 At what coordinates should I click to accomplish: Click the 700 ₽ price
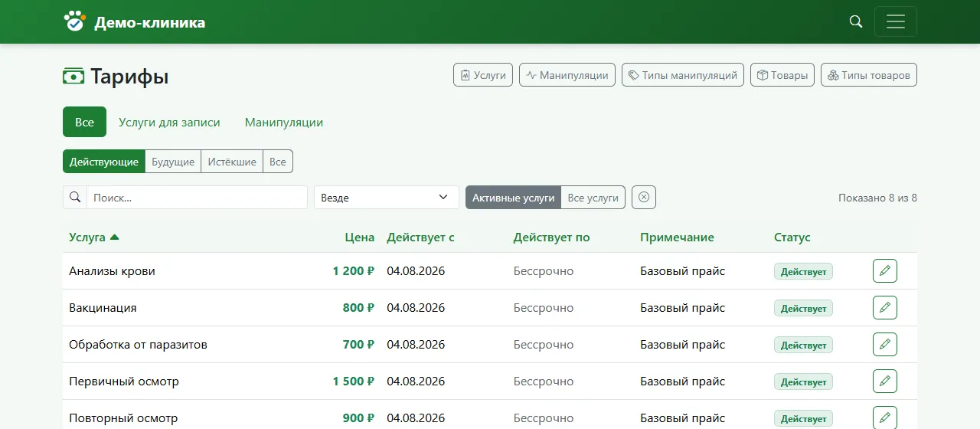[358, 345]
